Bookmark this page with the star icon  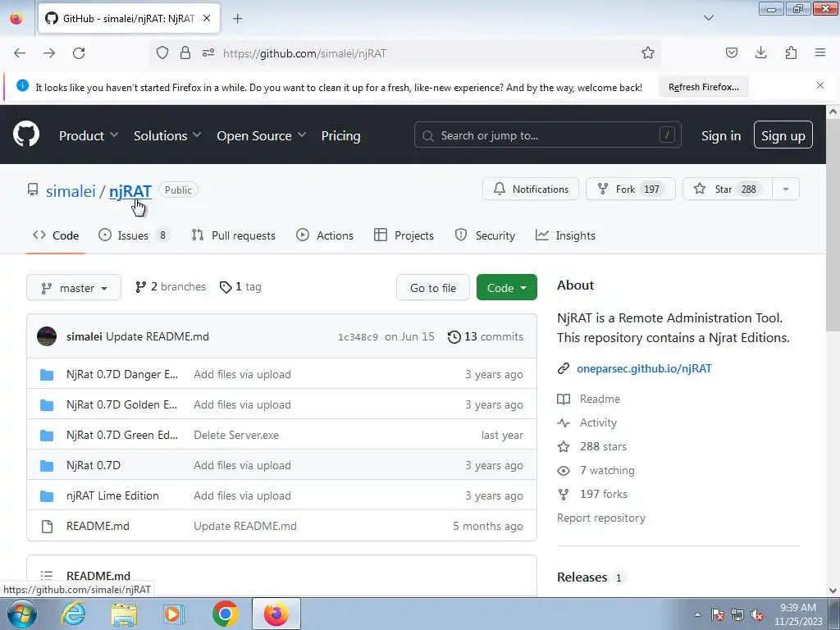click(648, 52)
